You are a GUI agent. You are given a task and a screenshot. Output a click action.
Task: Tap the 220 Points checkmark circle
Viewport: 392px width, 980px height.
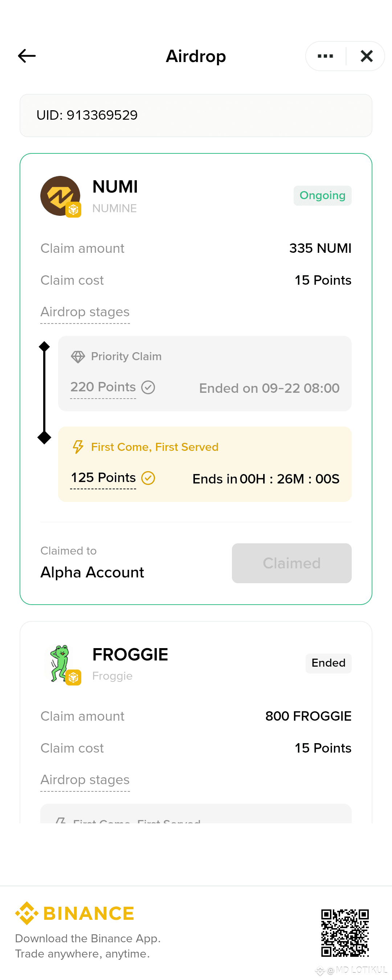click(148, 388)
